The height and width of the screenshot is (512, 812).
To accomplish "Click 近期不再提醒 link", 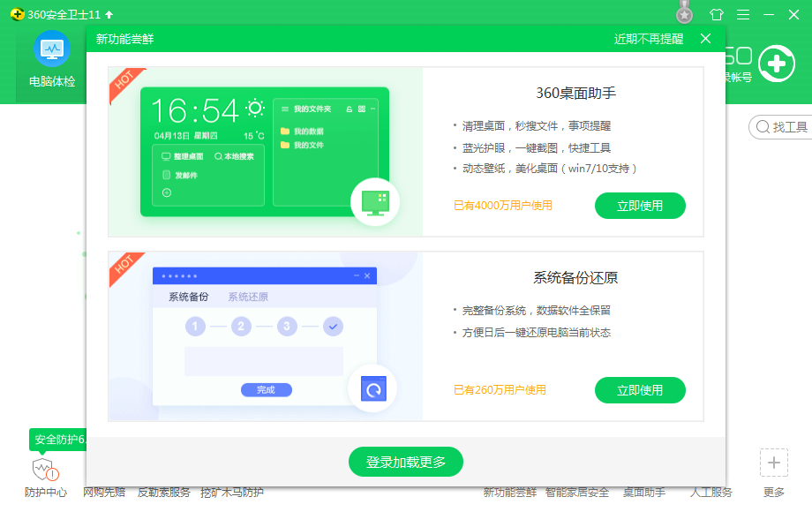I will click(x=649, y=40).
